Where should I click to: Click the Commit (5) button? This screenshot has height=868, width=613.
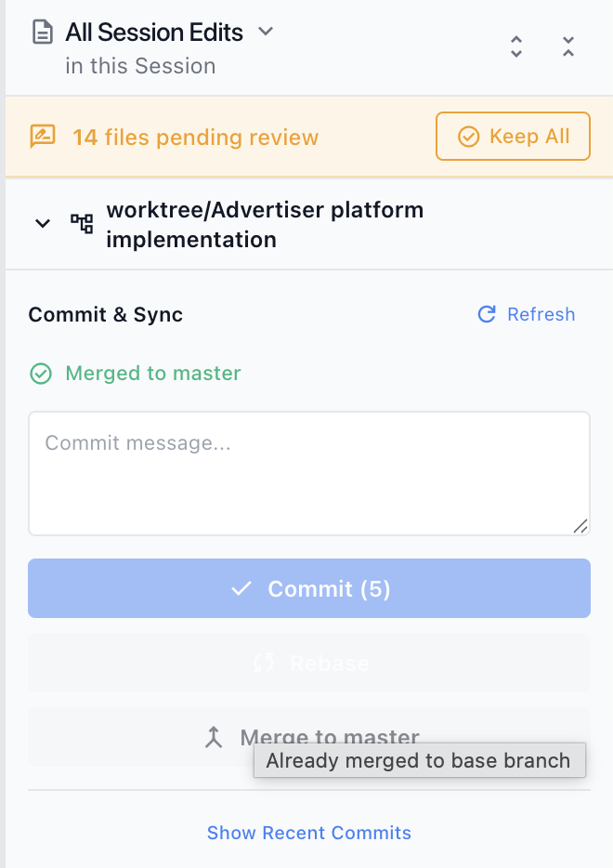tap(309, 588)
